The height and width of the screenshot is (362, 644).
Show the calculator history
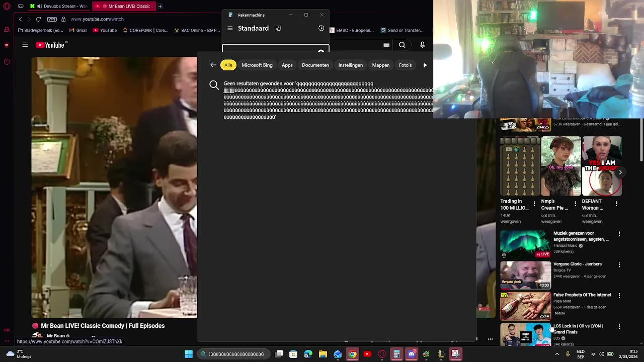point(321,28)
